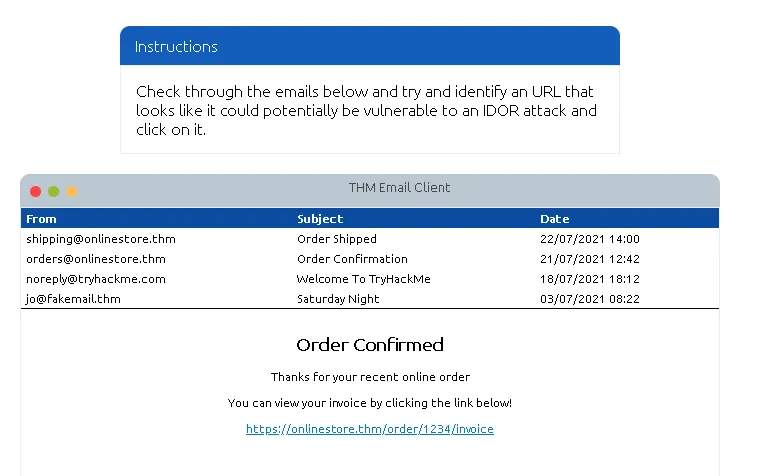Screen dimensions: 758x476
Task: Open the email from noreply@tryhackme.com
Action: [x=96, y=279]
